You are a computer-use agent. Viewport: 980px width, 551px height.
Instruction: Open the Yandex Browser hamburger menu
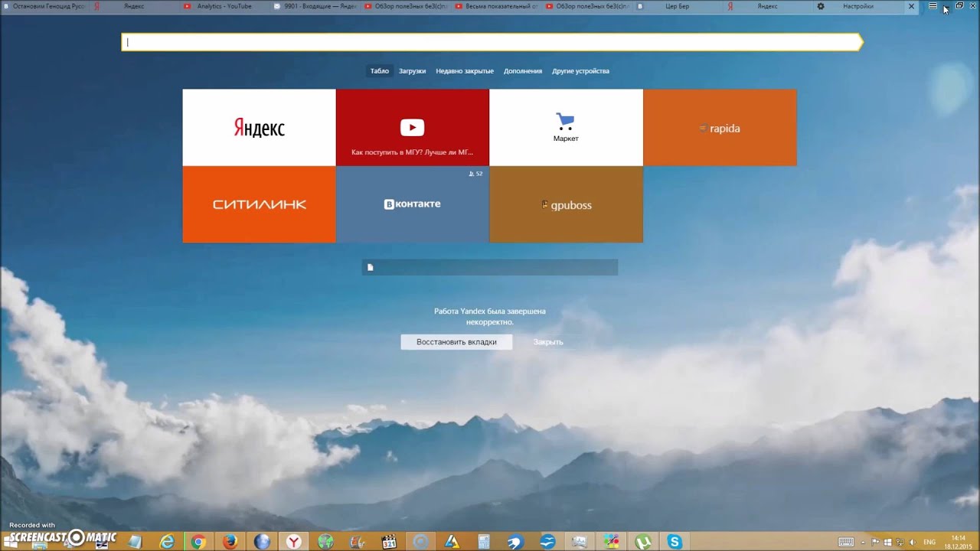(933, 6)
